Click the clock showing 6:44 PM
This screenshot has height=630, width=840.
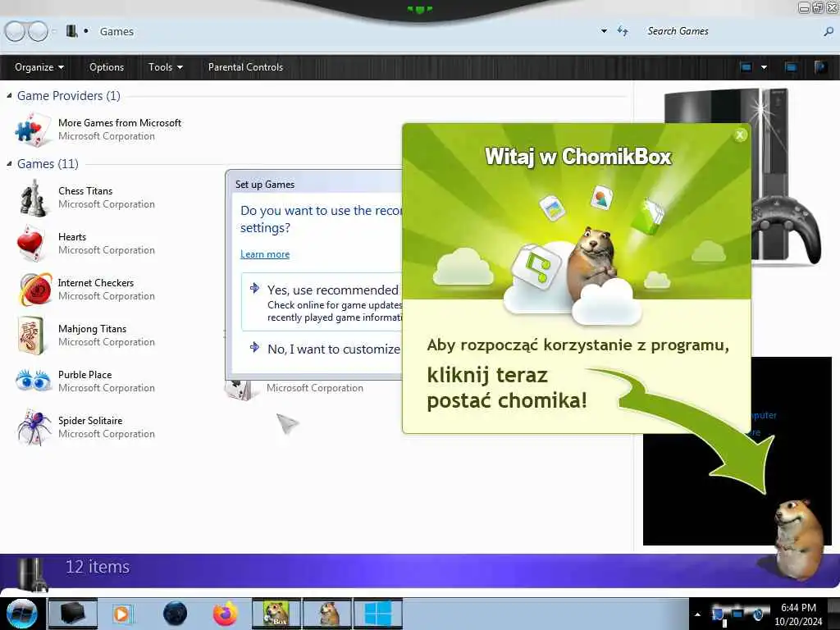[798, 608]
